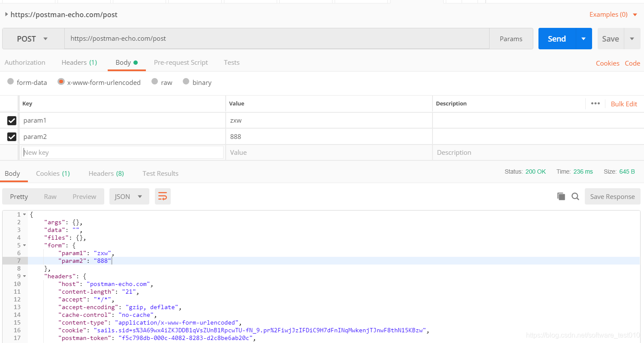Click the "cache-control" line in response

click(x=108, y=315)
